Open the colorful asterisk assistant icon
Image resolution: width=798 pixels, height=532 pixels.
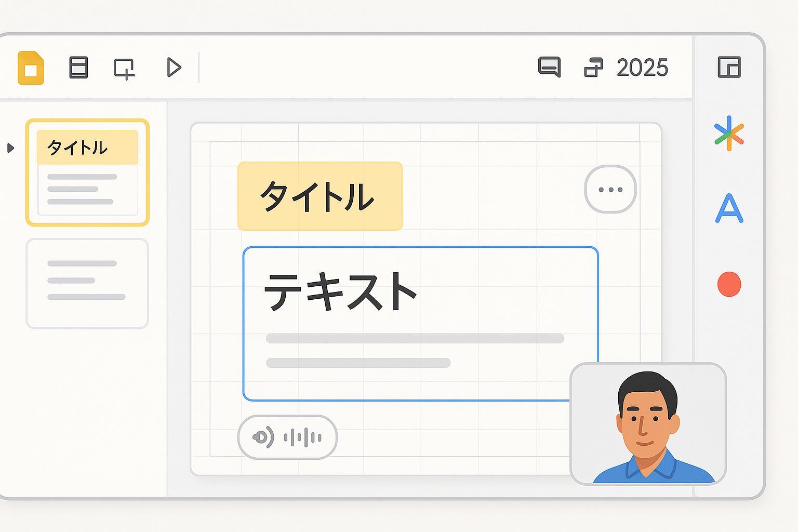(x=729, y=134)
